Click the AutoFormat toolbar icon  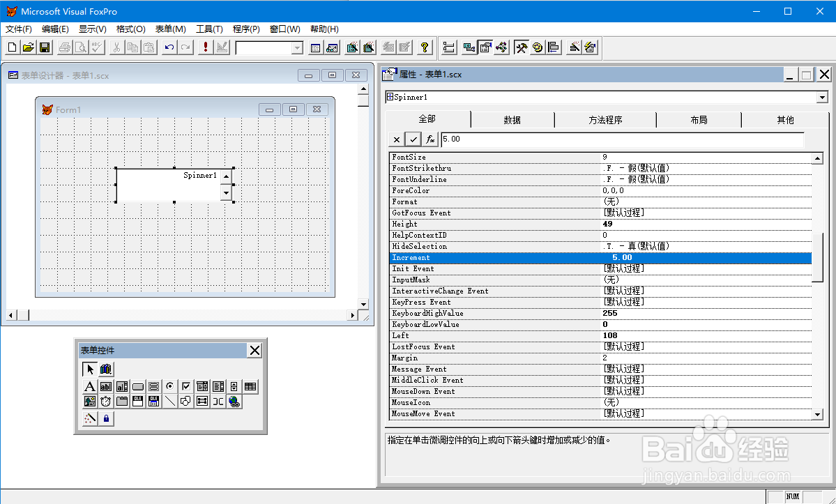(590, 47)
